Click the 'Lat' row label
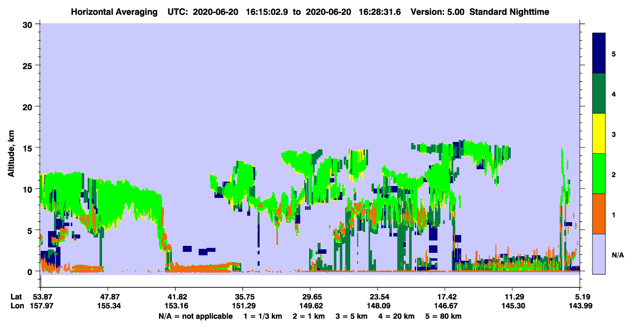This screenshot has width=644, height=330. (16, 297)
